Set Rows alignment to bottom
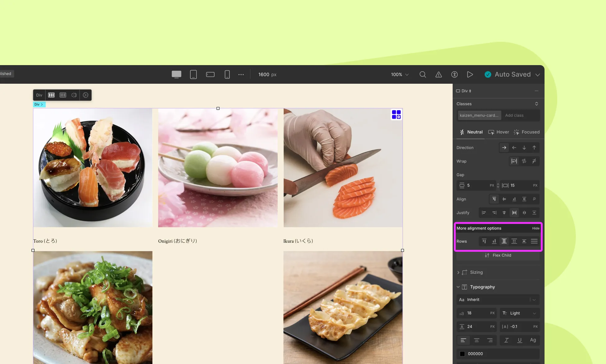This screenshot has width=606, height=364. [x=494, y=241]
